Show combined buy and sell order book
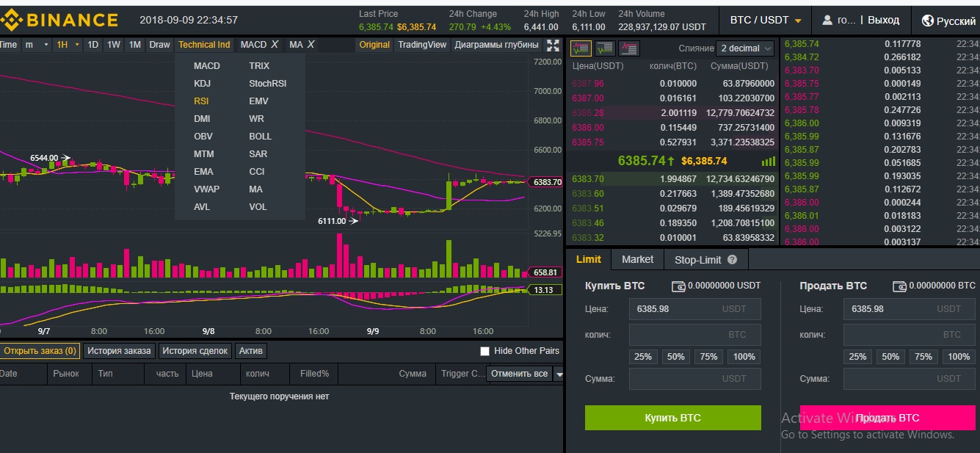 [x=581, y=48]
